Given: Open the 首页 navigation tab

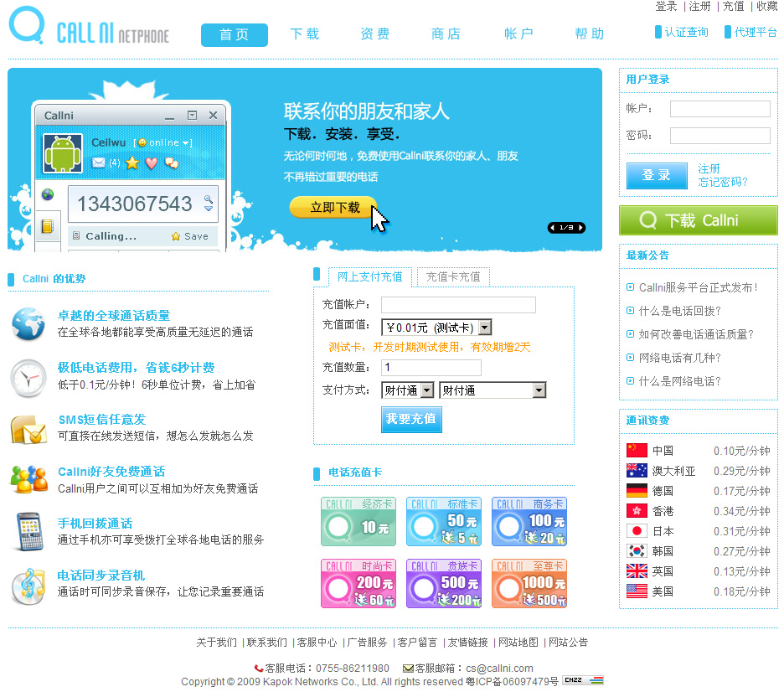Looking at the screenshot, I should (x=234, y=34).
